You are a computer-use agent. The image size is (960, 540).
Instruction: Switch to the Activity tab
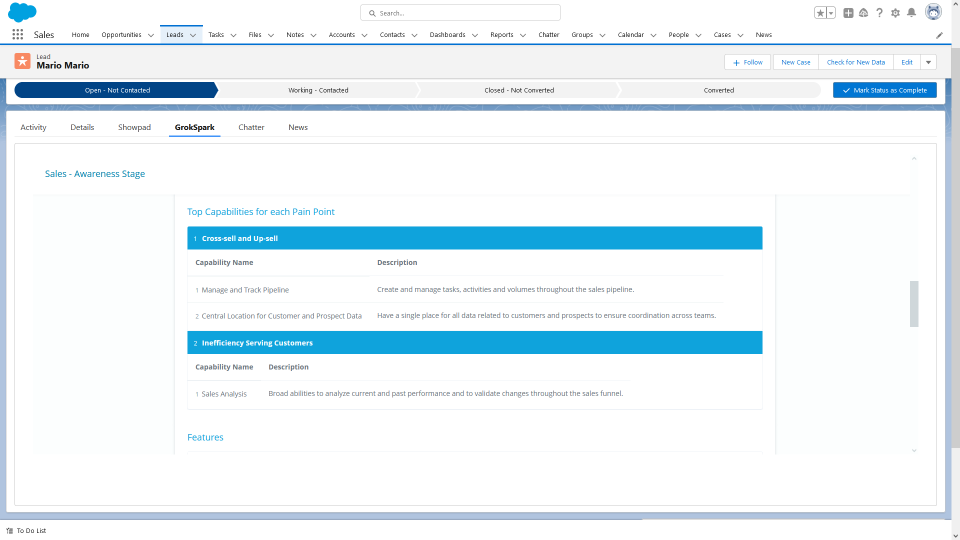(x=33, y=127)
